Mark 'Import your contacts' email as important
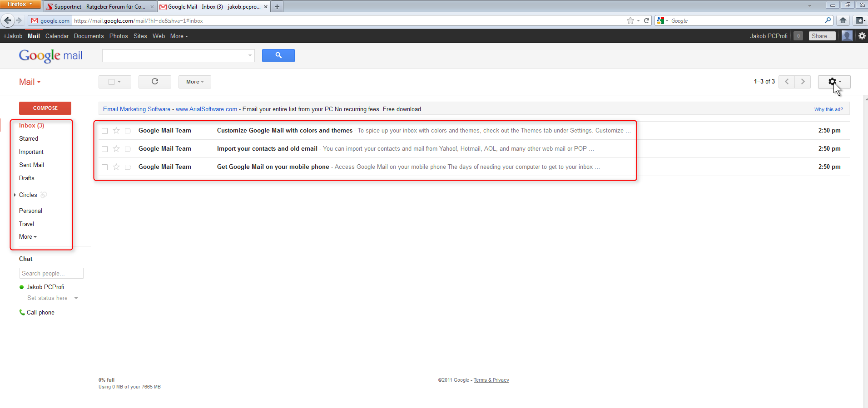The image size is (868, 408). pos(128,149)
